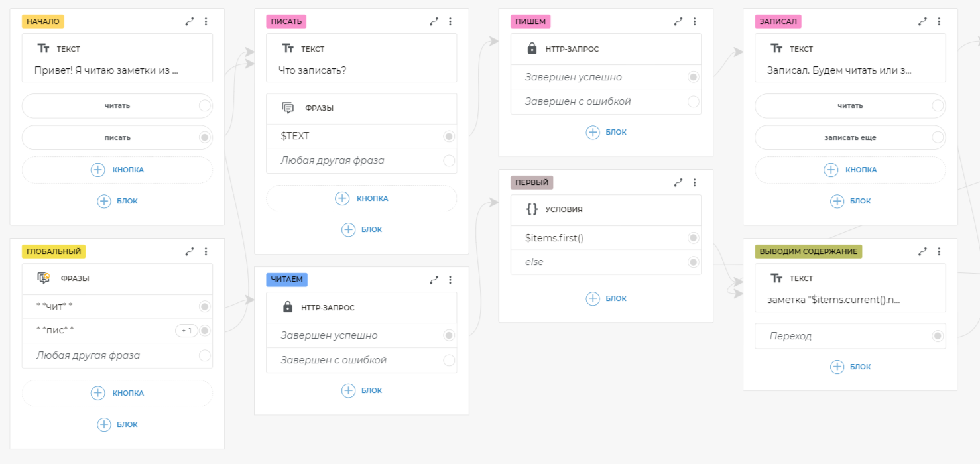Viewport: 980px width, 464px height.
Task: Select the connector circle of $TEXT phrase
Action: 449,136
